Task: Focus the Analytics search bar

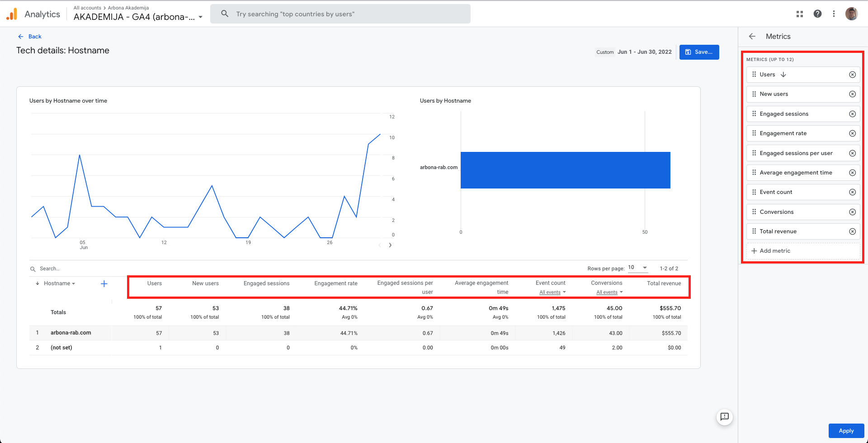Action: point(340,14)
